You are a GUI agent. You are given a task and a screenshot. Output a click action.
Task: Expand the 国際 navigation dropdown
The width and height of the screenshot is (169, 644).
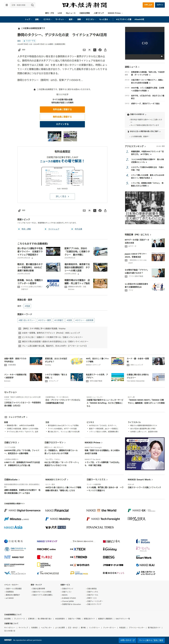tap(80, 19)
